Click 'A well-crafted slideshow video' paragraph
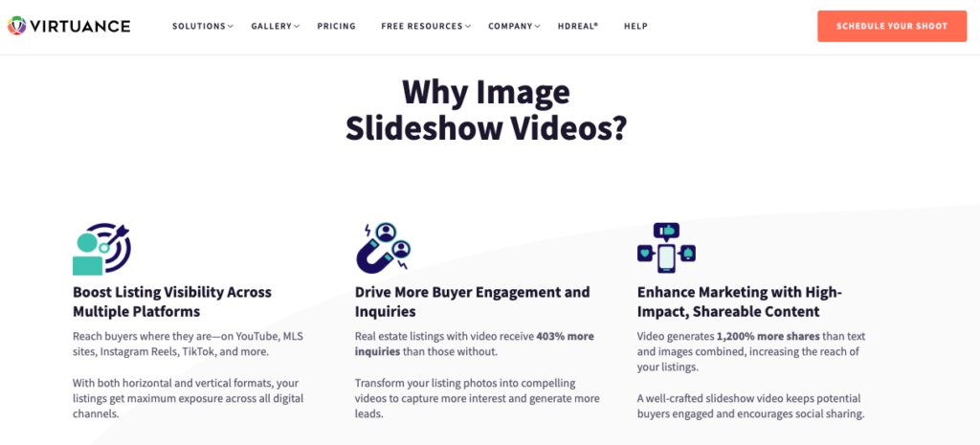This screenshot has height=445, width=980. (x=750, y=407)
